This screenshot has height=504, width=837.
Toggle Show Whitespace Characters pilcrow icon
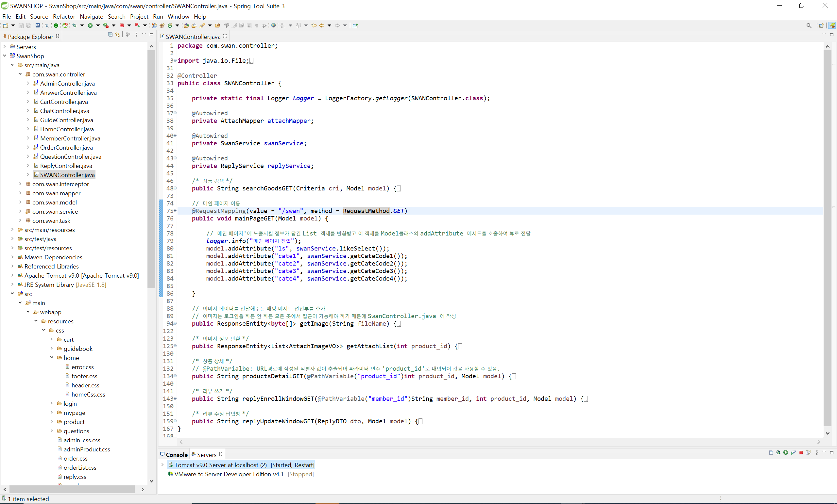click(256, 25)
